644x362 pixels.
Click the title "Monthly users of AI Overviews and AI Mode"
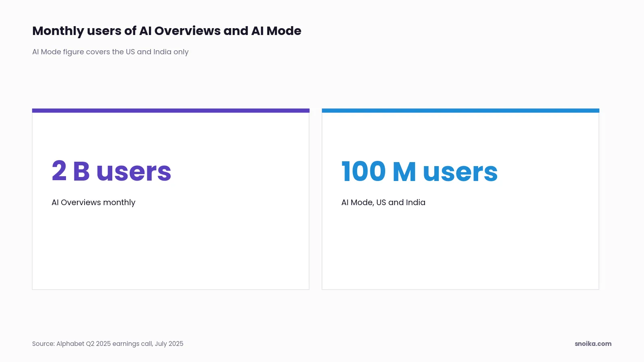click(167, 31)
